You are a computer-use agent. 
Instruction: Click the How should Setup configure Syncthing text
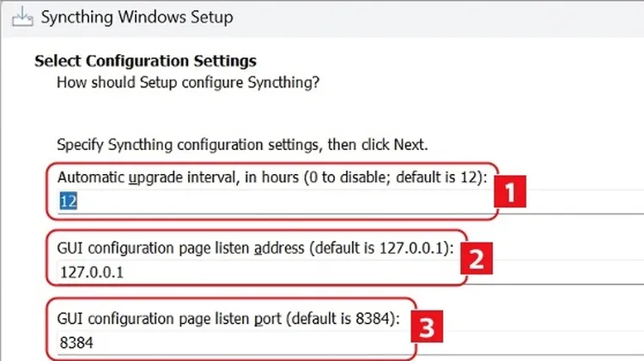tap(188, 82)
